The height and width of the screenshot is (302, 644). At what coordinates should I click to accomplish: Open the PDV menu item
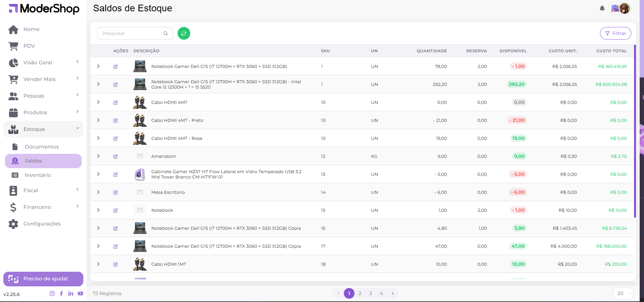click(x=43, y=46)
